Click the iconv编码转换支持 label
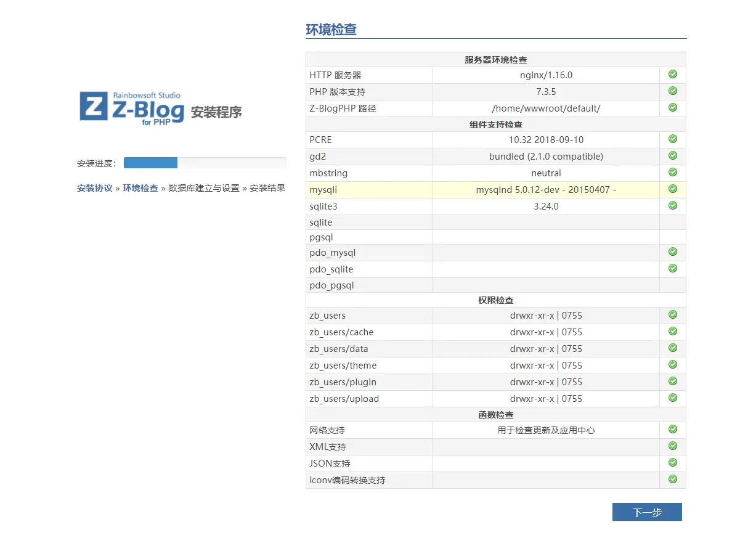Viewport: 756px width, 535px height. click(348, 480)
